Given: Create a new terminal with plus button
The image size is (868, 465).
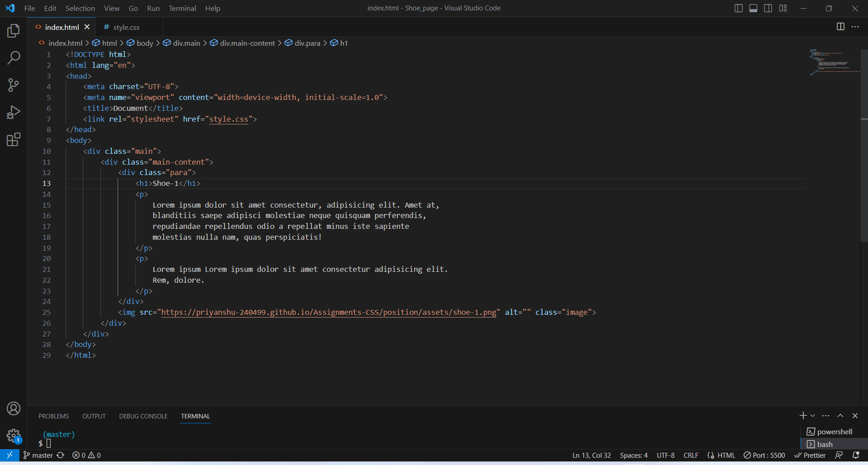Looking at the screenshot, I should [x=803, y=416].
